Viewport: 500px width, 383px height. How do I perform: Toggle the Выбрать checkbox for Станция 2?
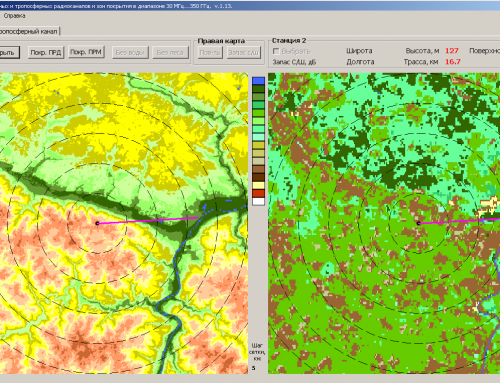[276, 51]
